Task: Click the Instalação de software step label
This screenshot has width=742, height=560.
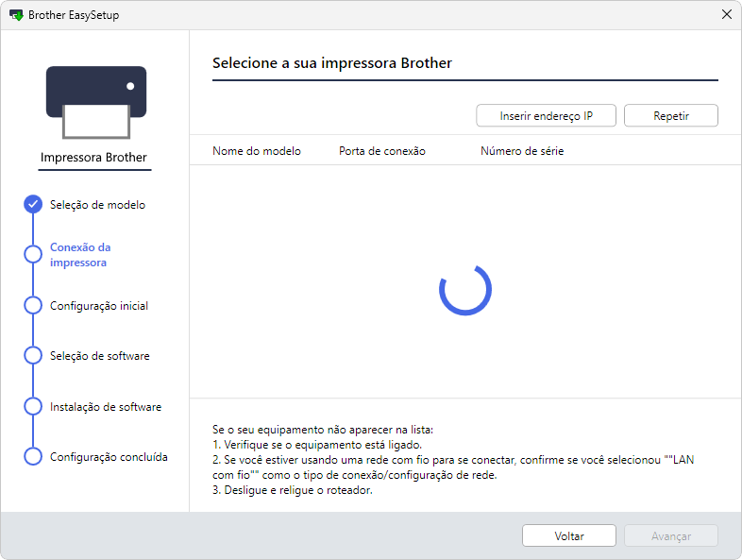Action: point(106,407)
